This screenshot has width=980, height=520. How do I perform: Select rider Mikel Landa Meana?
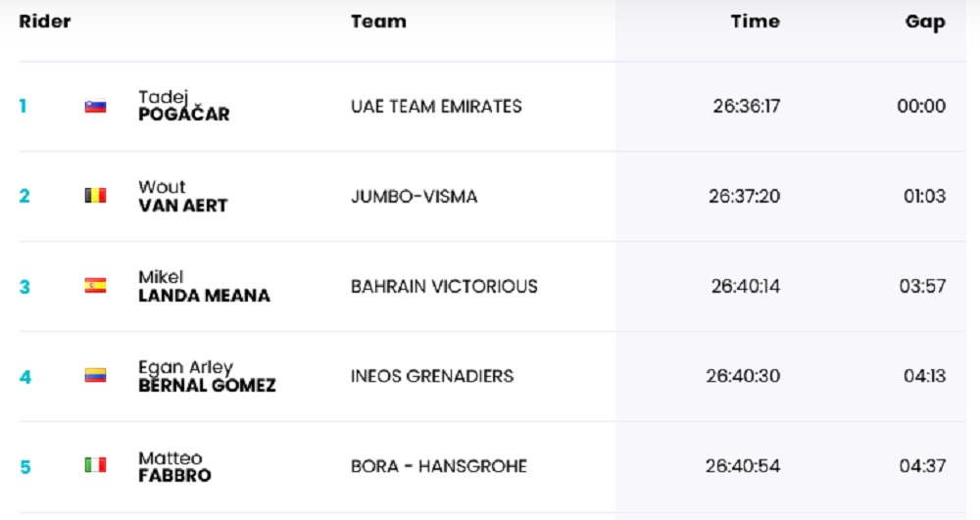pos(203,286)
